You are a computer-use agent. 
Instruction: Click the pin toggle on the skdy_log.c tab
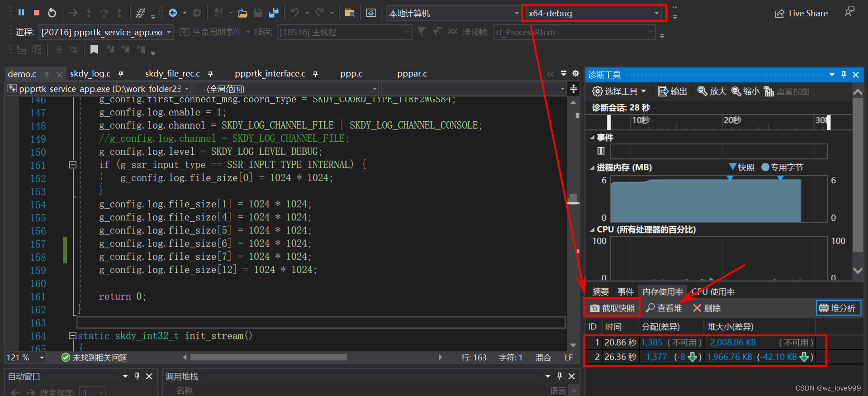[x=121, y=74]
